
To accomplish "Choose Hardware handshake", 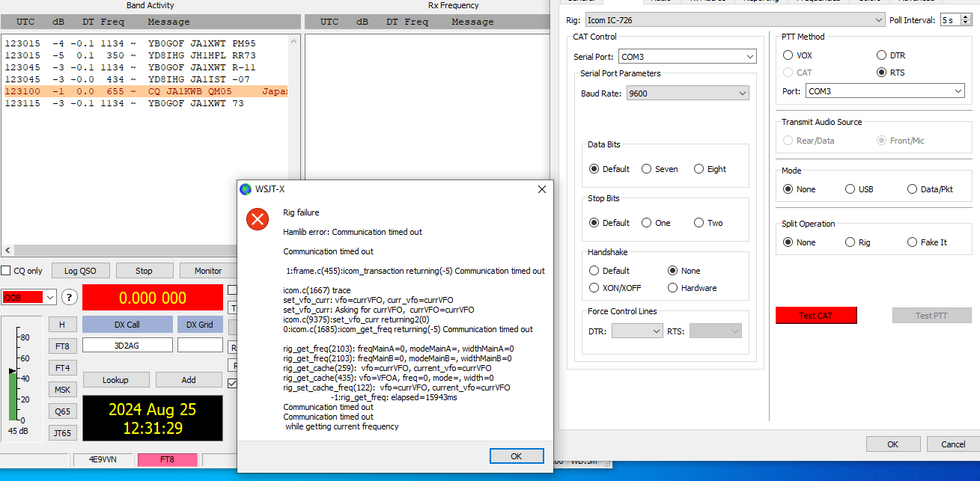I will point(673,288).
